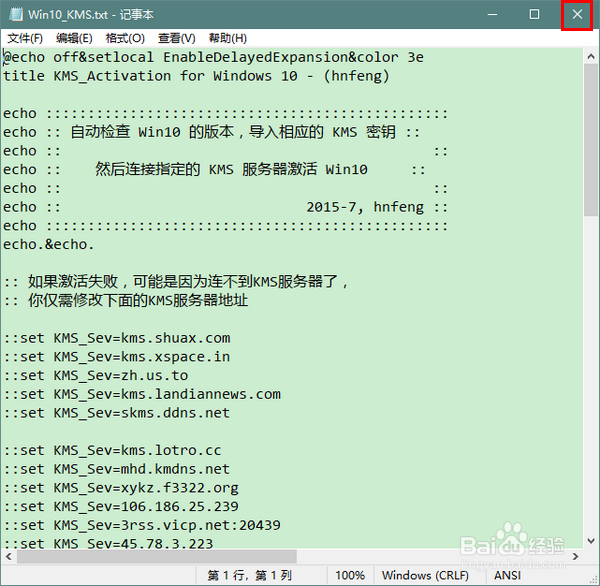This screenshot has height=586, width=600.
Task: Minimize the Notepad window
Action: tap(492, 15)
